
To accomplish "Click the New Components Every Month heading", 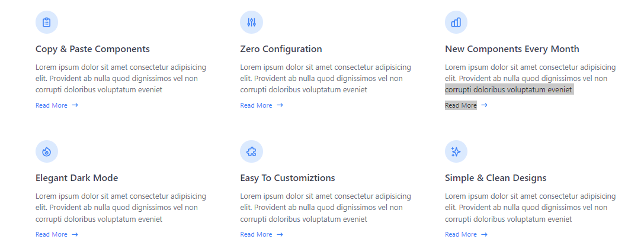I will tap(512, 49).
